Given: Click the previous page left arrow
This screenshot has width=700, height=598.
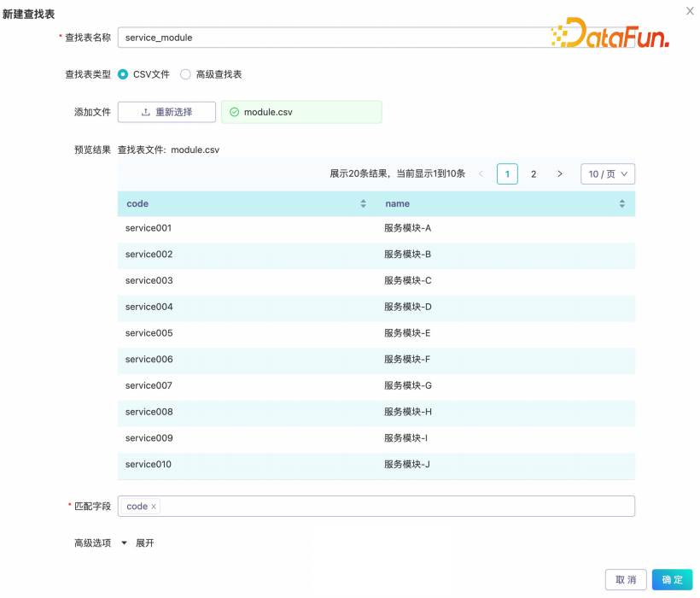Looking at the screenshot, I should tap(481, 174).
